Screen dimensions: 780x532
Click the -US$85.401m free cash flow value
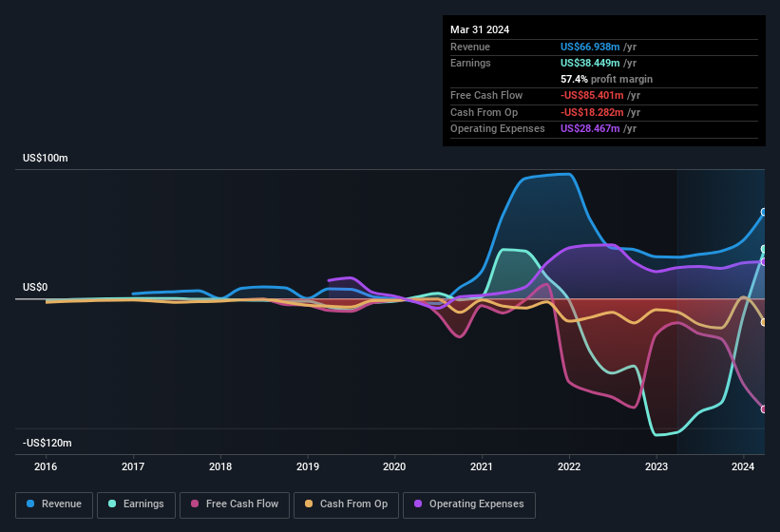coord(592,95)
